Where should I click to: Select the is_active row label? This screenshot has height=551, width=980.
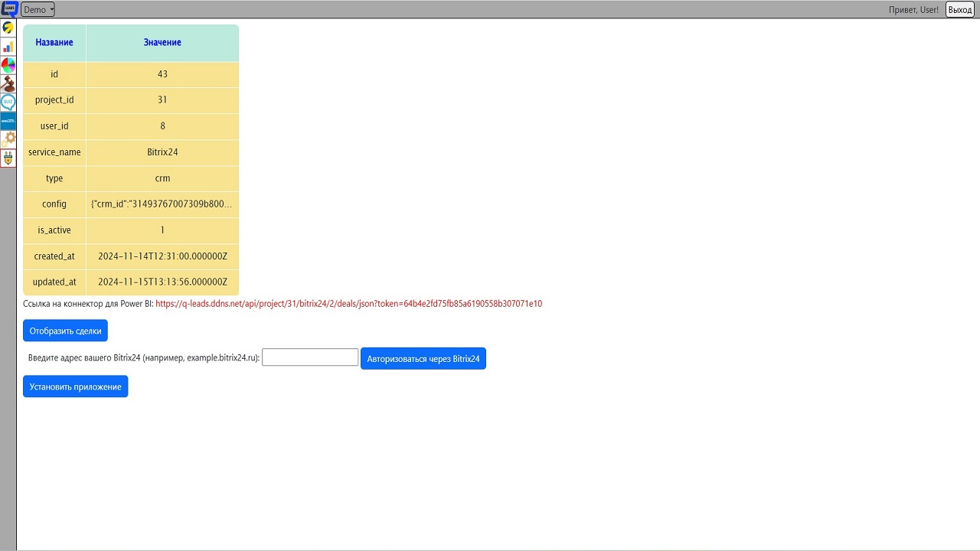[54, 230]
